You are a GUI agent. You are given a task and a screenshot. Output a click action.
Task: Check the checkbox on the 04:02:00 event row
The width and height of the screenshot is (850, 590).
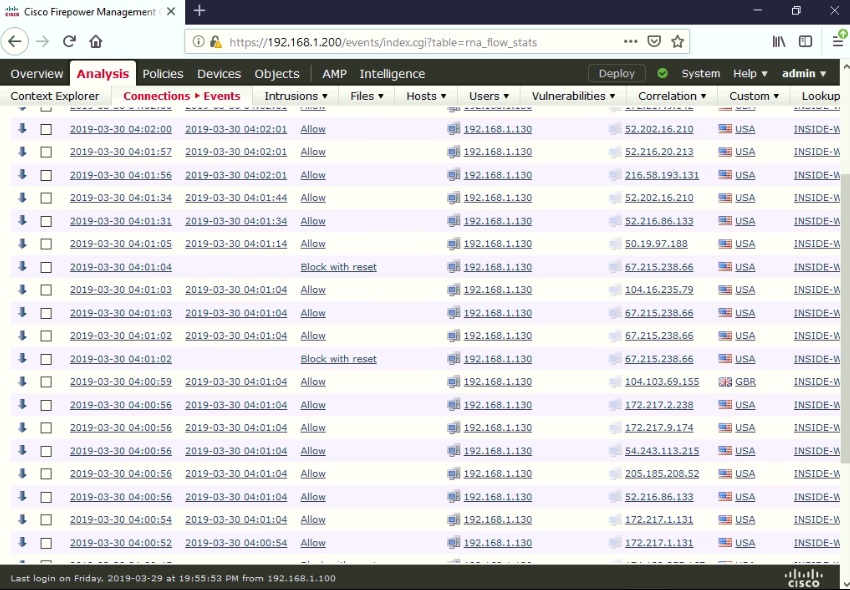click(46, 128)
